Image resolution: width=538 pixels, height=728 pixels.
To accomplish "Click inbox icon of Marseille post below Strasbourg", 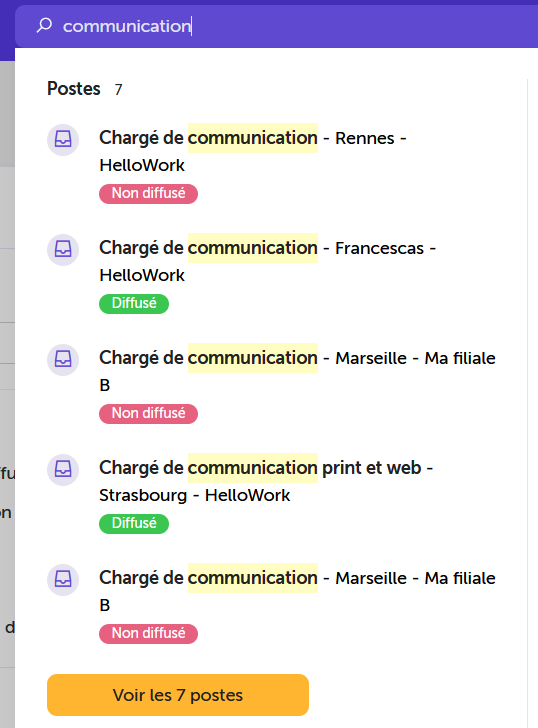I will click(63, 579).
